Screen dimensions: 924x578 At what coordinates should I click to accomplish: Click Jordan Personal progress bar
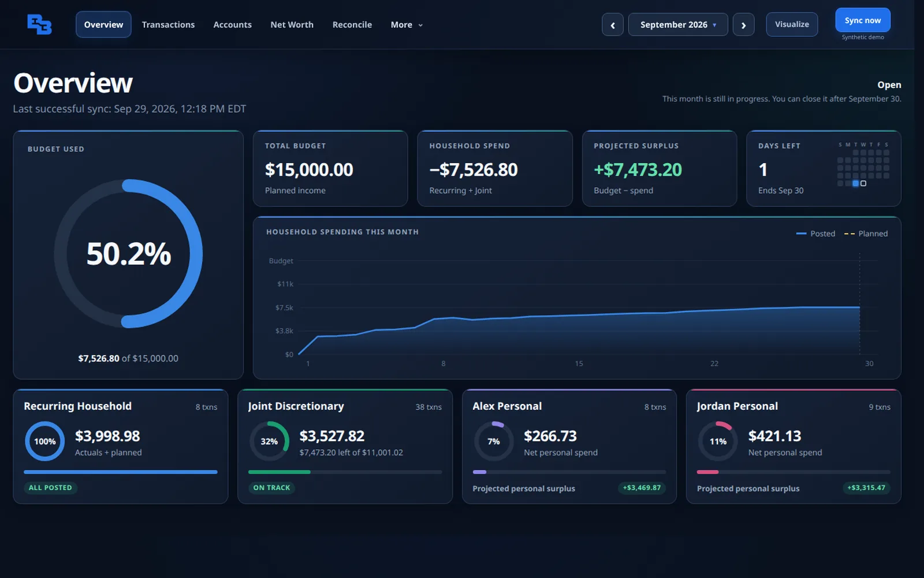pyautogui.click(x=793, y=472)
